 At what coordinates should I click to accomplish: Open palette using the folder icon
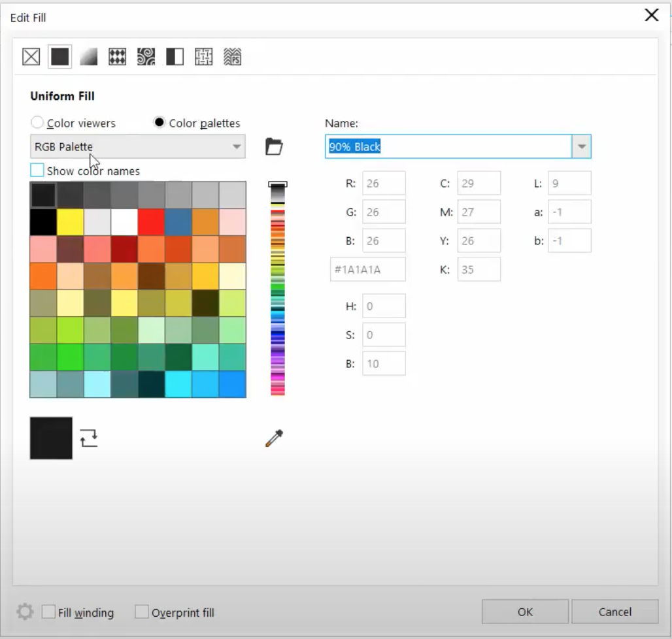point(274,147)
